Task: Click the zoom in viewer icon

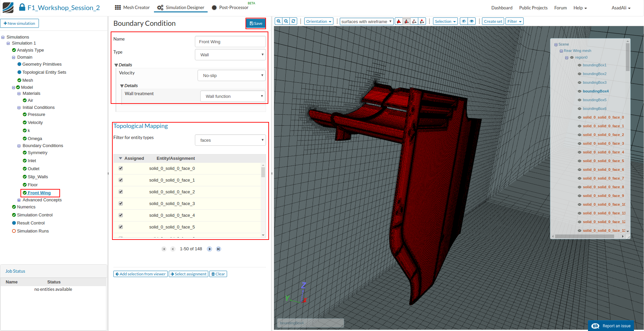Action: click(278, 21)
